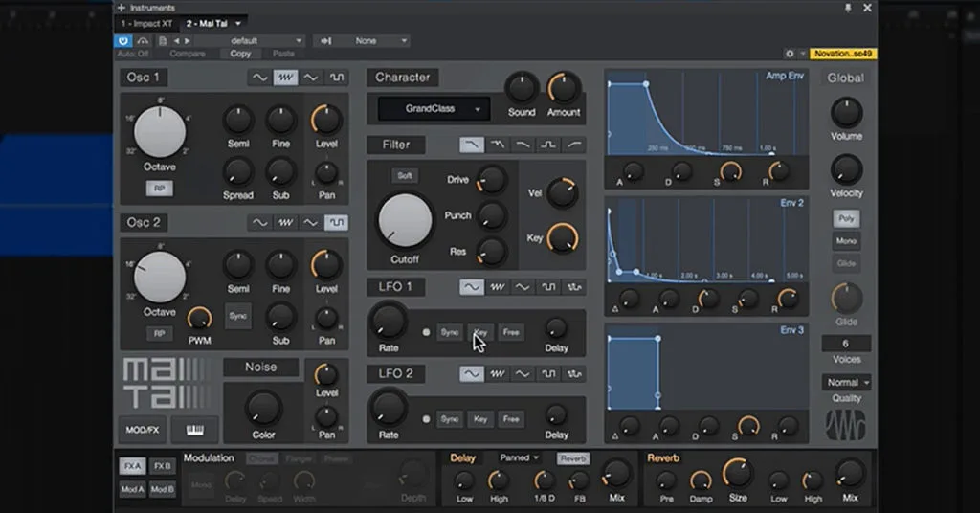Toggle the RP button under Osc 2
The image size is (980, 513).
click(x=160, y=334)
